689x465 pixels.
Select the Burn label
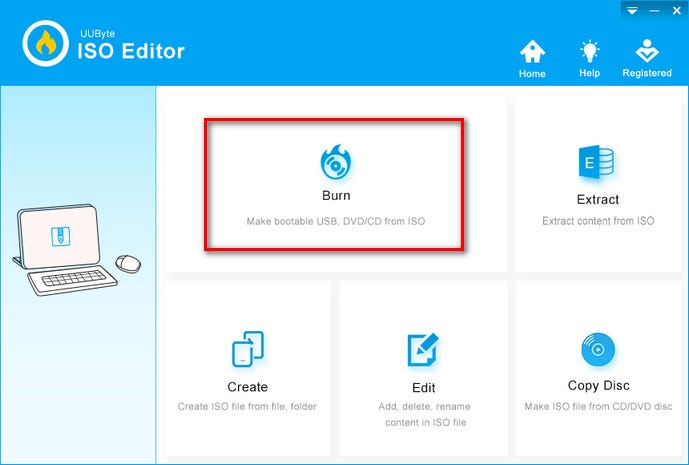336,195
